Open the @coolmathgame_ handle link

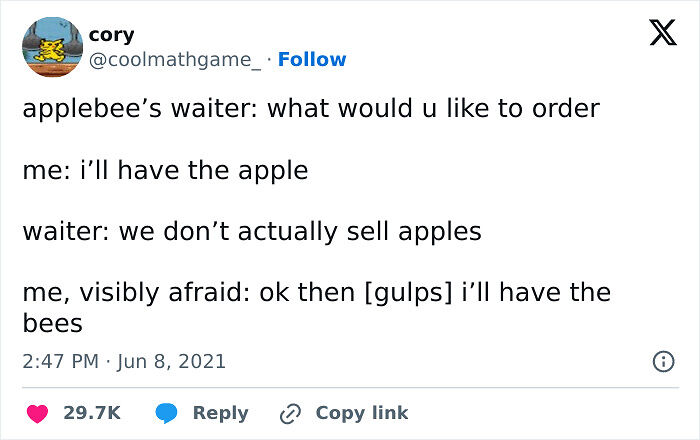178,60
